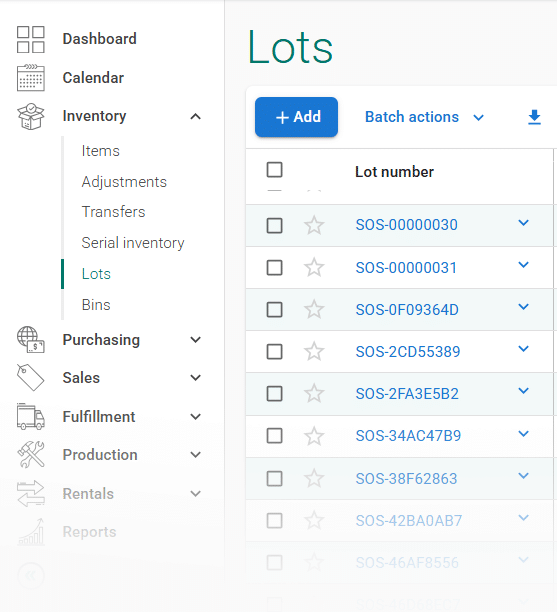
Task: Open lot link SOS-00000031
Action: (x=406, y=268)
